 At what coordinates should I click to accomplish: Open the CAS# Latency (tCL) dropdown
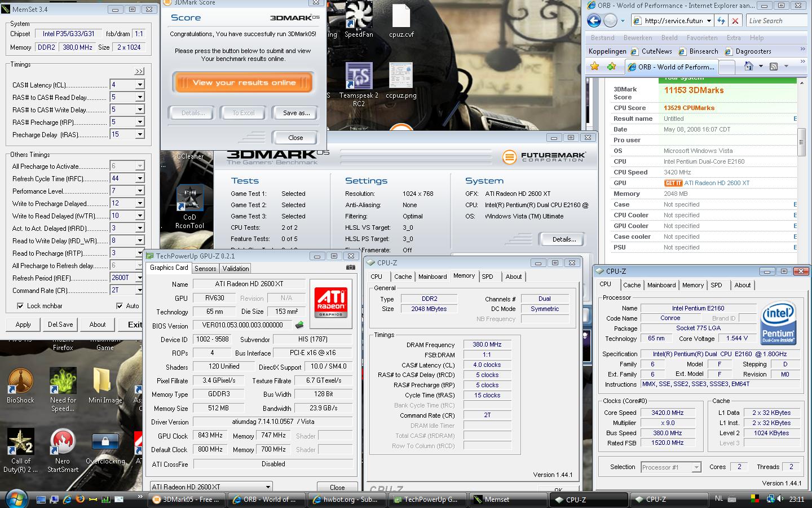click(x=139, y=85)
